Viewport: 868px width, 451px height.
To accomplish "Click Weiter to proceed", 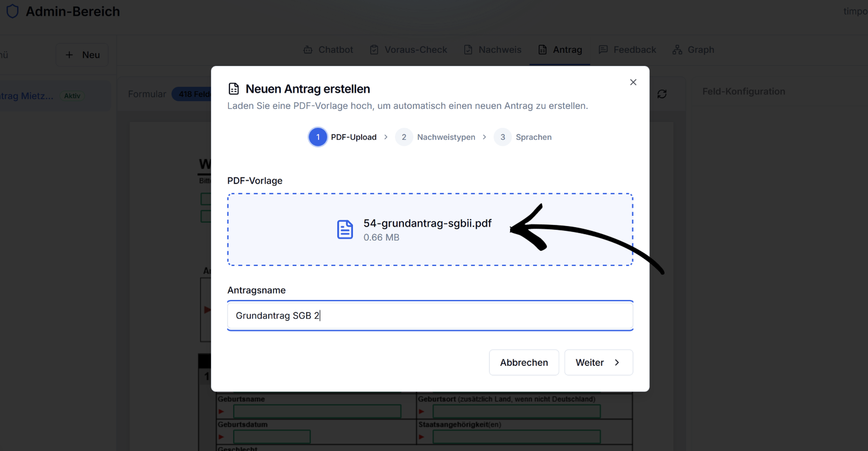I will point(598,363).
